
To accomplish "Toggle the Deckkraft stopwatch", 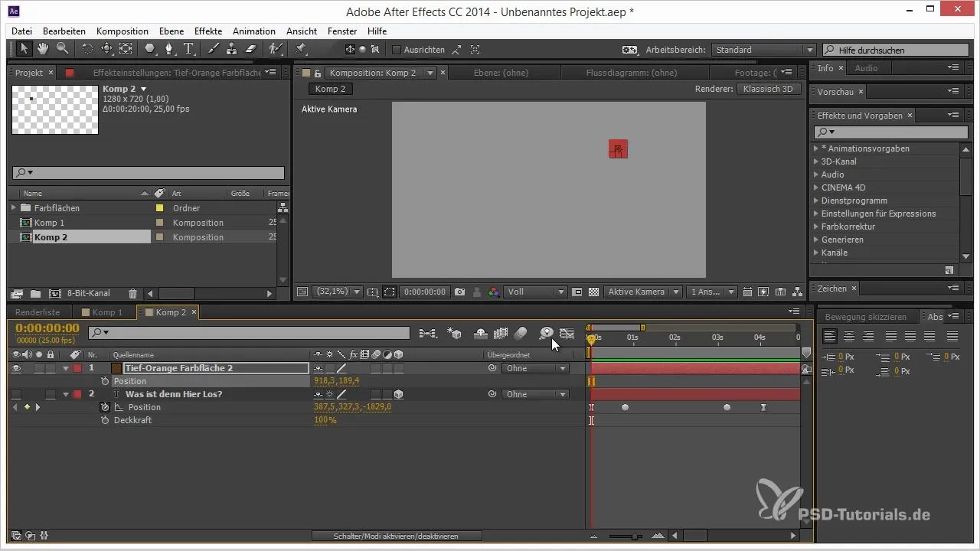I will 105,420.
